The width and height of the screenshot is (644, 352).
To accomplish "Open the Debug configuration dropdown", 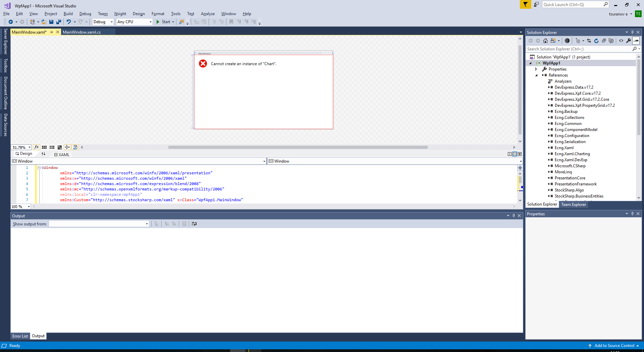I will (103, 22).
